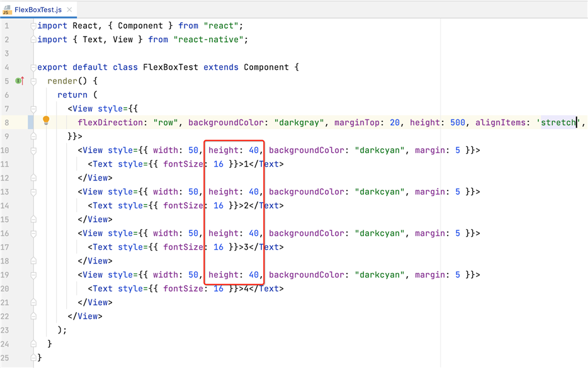Click line number 23 in the gutter
Image resolution: width=588 pixels, height=368 pixels.
point(6,330)
